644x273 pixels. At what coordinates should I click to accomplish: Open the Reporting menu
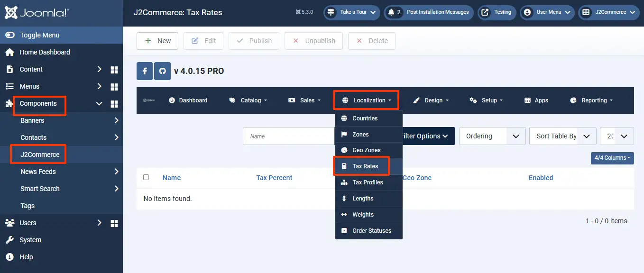(591, 100)
